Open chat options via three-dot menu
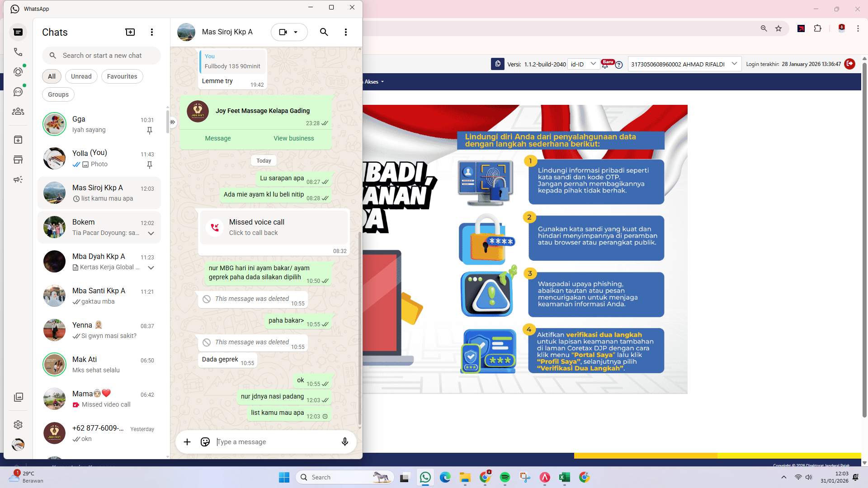868x488 pixels. pos(346,32)
